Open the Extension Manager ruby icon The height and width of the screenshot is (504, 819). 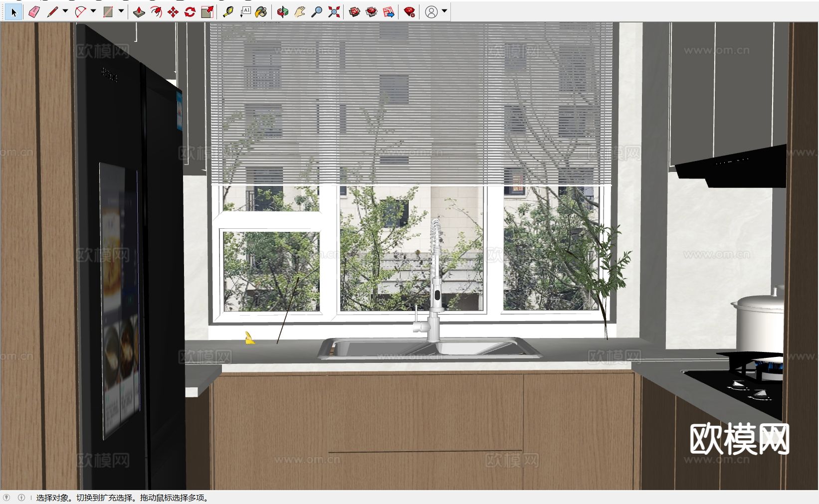pos(409,12)
